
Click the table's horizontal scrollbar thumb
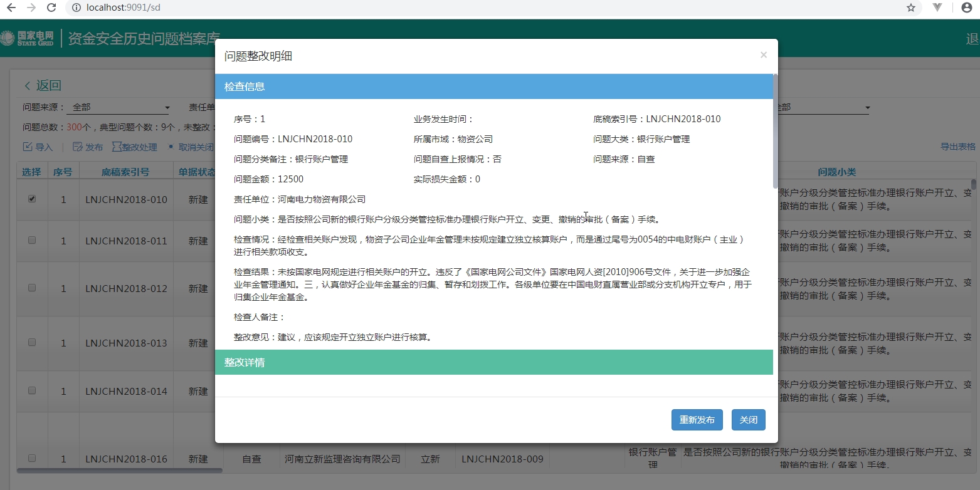point(120,470)
